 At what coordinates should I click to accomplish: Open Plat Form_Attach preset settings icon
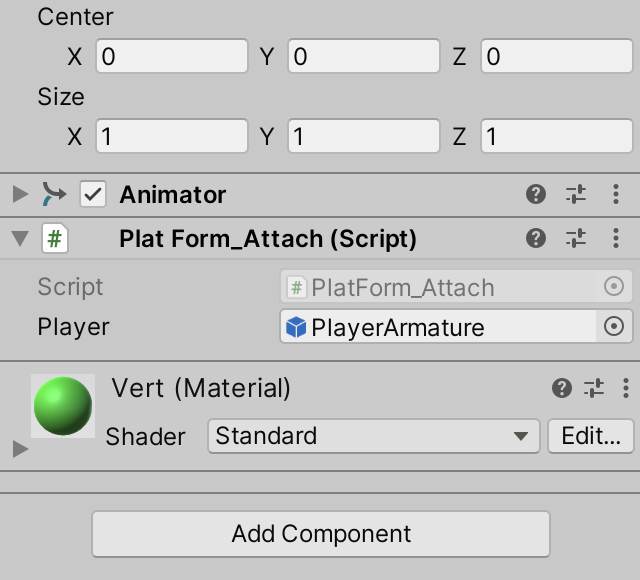pos(575,238)
